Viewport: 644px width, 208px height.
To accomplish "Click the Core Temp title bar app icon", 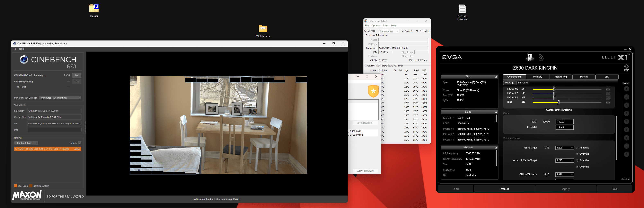I will (x=366, y=21).
